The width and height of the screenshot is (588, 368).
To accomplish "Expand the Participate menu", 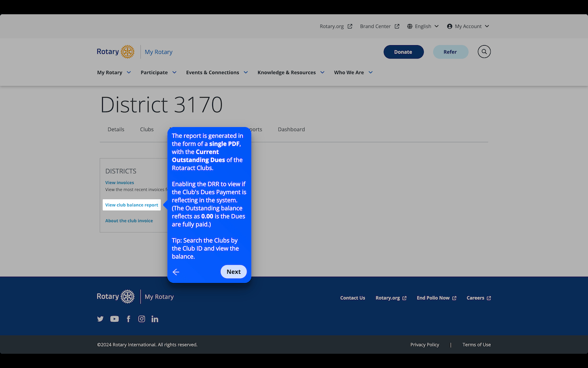I will [x=158, y=73].
